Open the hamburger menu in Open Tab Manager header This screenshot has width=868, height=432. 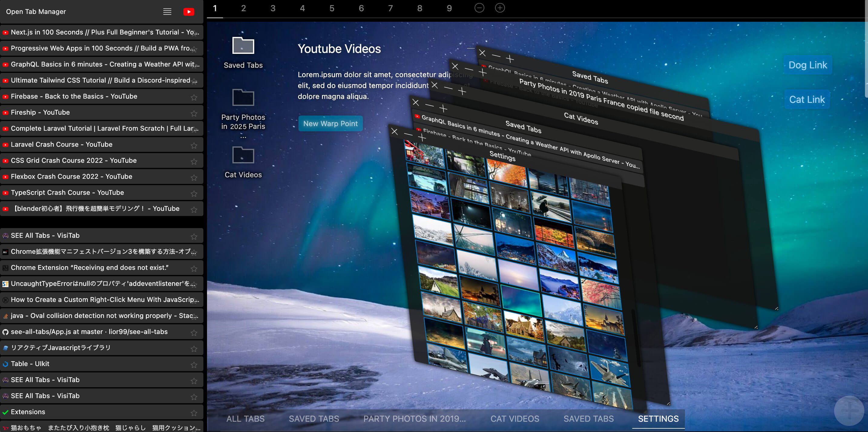pos(167,11)
